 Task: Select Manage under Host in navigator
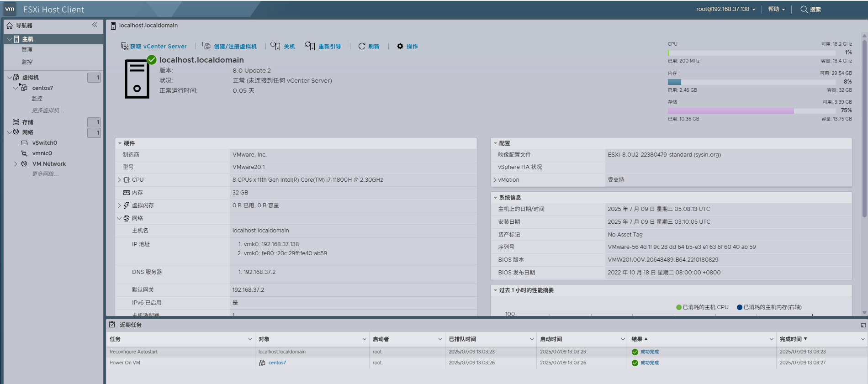pyautogui.click(x=27, y=50)
